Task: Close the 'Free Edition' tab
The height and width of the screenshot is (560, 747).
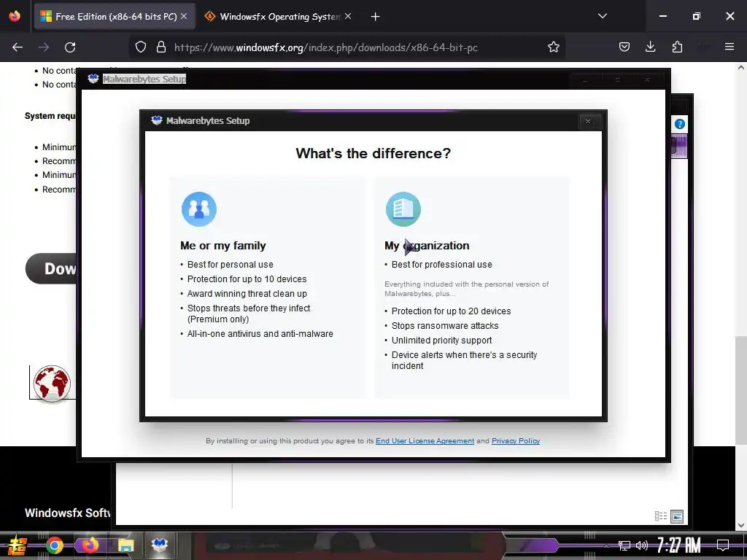Action: [x=184, y=16]
